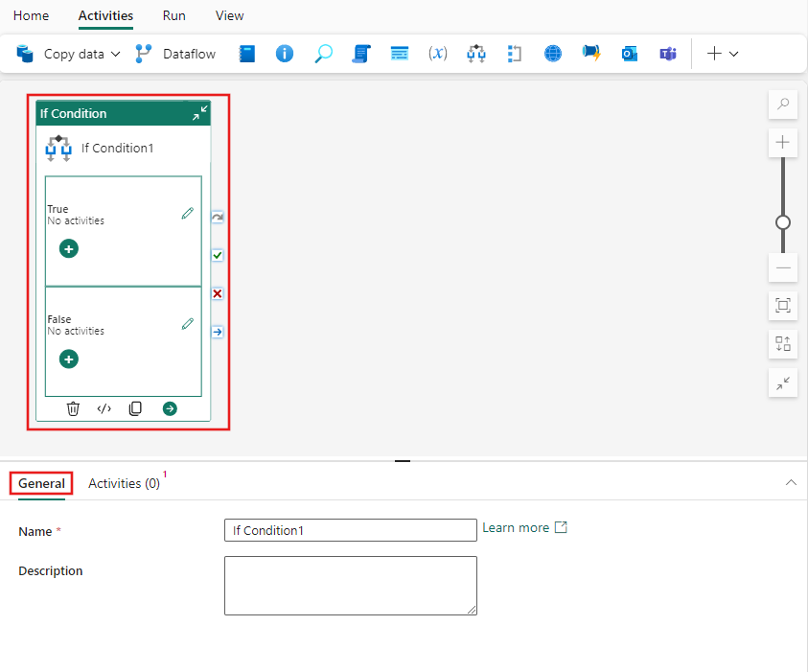This screenshot has height=672, width=808.
Task: Add a Web activity to the canvas
Action: click(x=553, y=54)
